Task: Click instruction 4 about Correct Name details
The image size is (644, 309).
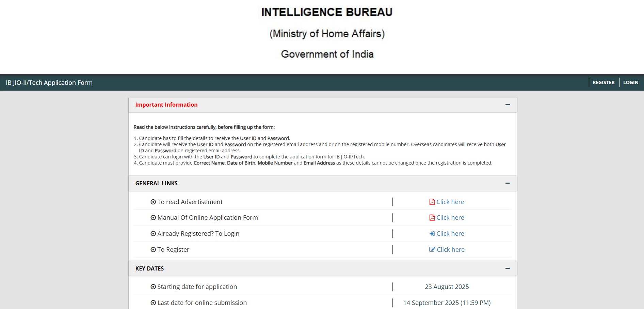Action: tap(316, 163)
